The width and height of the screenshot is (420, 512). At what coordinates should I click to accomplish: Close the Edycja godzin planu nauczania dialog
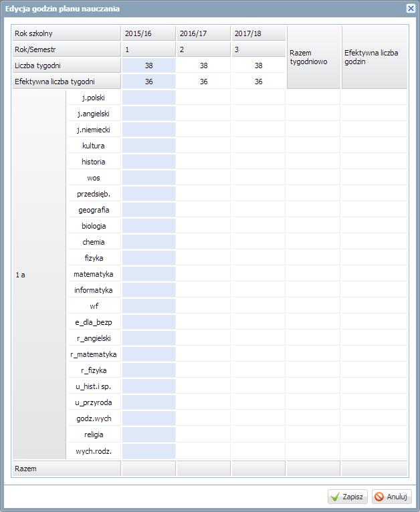point(411,9)
